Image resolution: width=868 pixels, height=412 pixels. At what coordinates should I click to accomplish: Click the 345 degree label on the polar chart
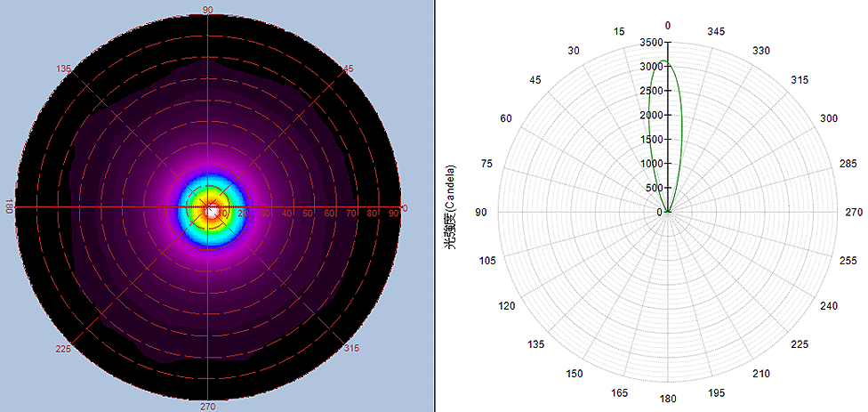(716, 31)
